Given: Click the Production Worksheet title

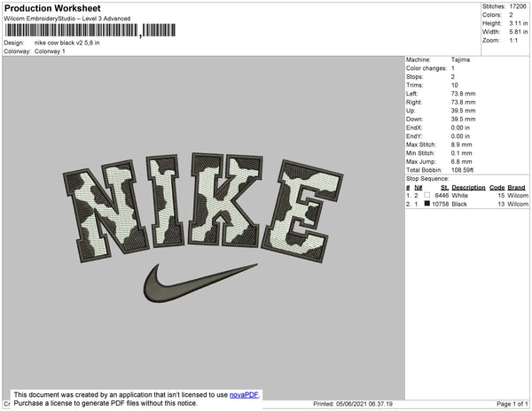Looking at the screenshot, I should [x=55, y=8].
